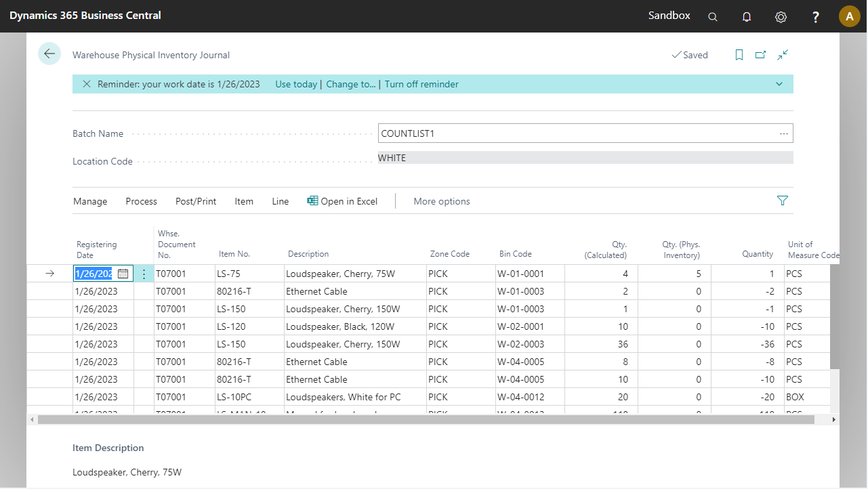Select item LS-75 cell
This screenshot has width=868, height=489.
[249, 274]
